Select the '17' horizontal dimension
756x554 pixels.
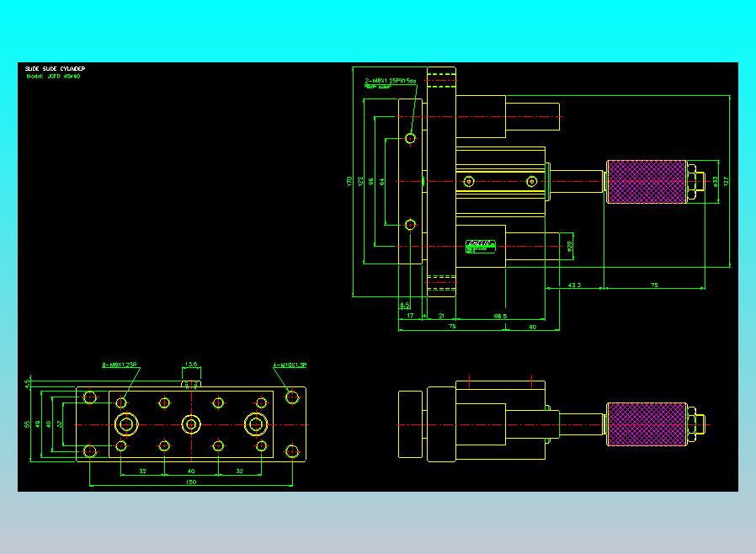pos(410,316)
